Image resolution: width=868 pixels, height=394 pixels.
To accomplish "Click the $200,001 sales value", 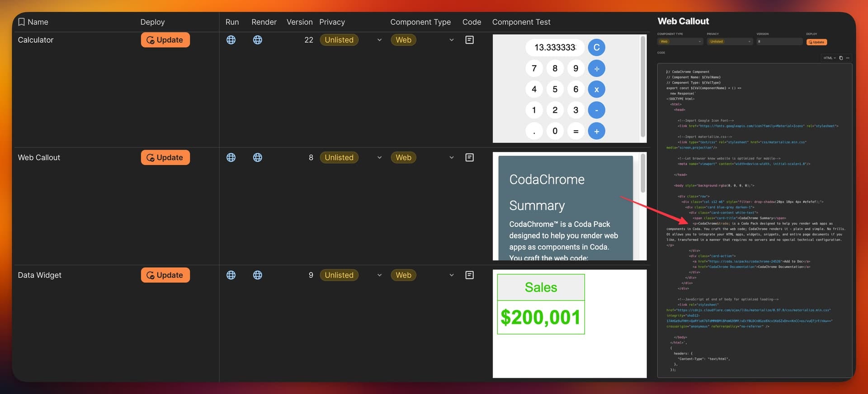I will point(541,317).
